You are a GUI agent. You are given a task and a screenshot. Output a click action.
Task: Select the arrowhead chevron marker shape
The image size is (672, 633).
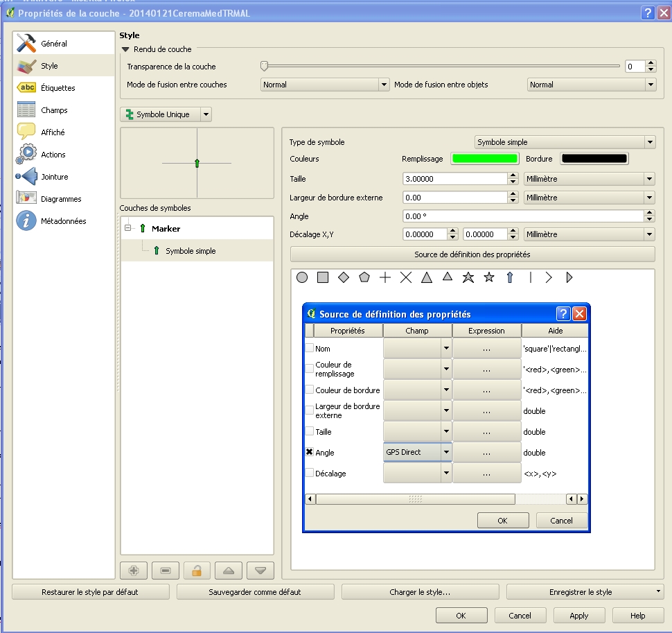point(549,277)
